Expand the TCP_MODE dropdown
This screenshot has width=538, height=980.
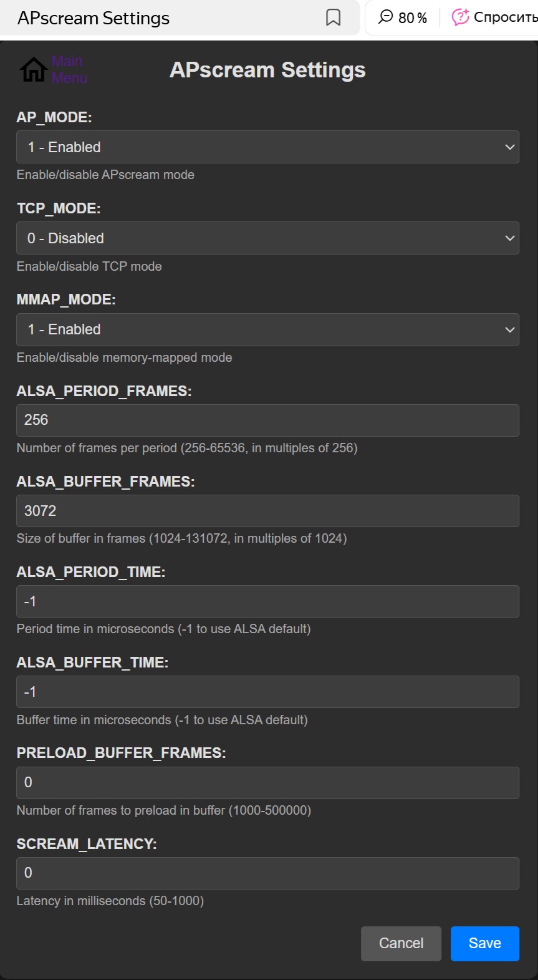point(267,238)
